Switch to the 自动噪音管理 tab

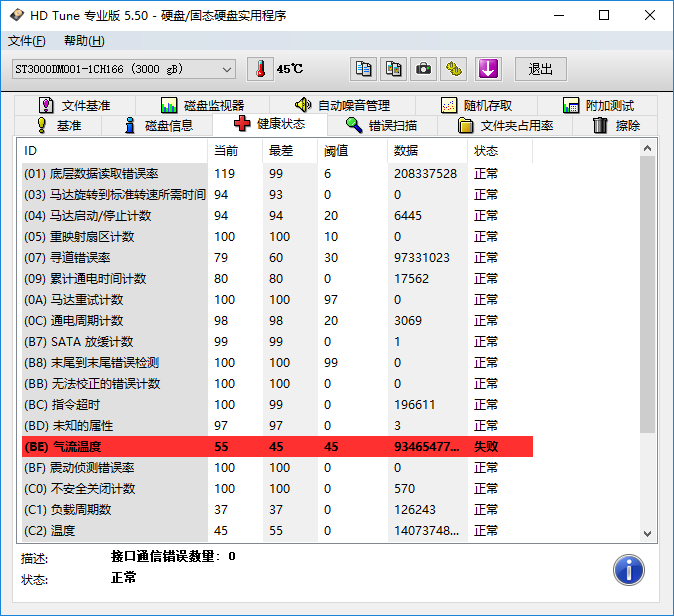click(343, 105)
